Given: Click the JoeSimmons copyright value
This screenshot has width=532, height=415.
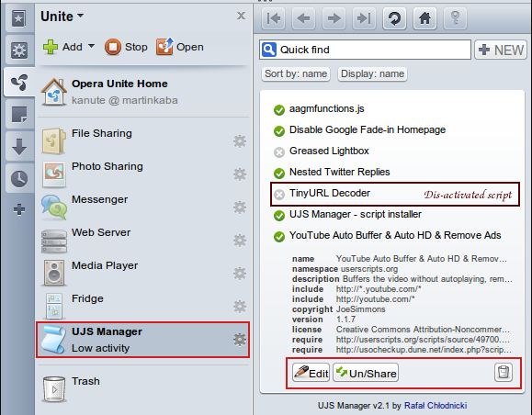Looking at the screenshot, I should [x=361, y=309].
